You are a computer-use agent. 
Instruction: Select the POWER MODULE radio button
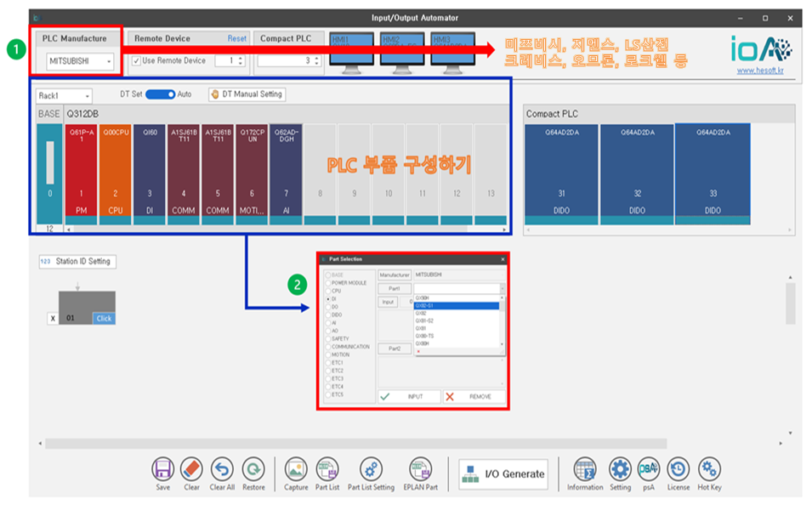click(328, 283)
